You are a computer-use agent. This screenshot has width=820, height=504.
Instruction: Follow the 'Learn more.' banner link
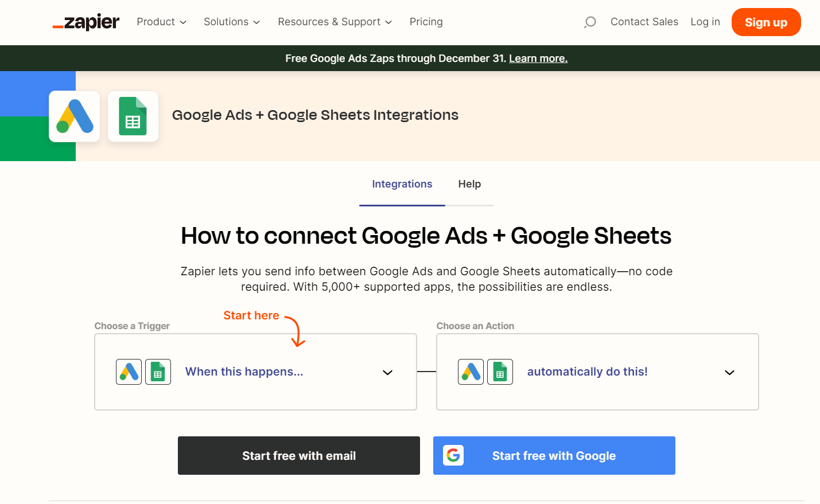point(538,58)
